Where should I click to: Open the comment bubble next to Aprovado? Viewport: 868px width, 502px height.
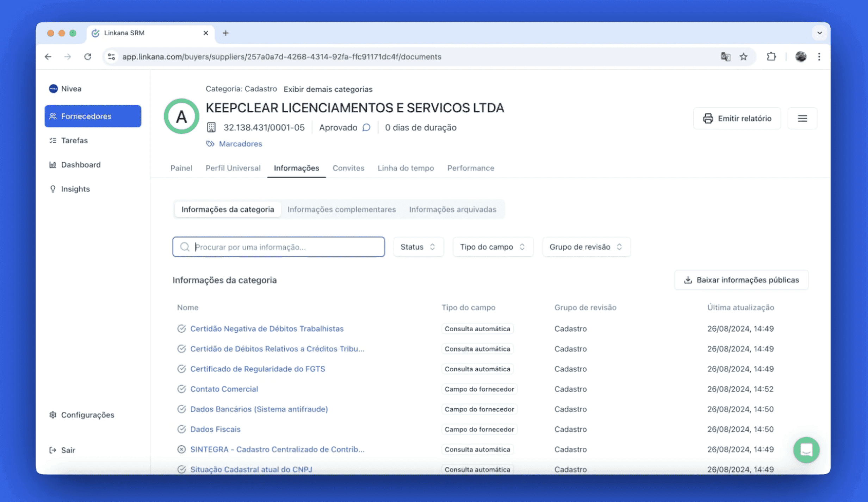point(366,127)
